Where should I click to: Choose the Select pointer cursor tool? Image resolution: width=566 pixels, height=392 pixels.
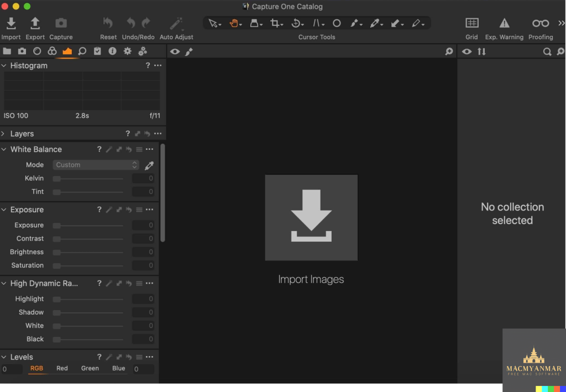pos(214,23)
